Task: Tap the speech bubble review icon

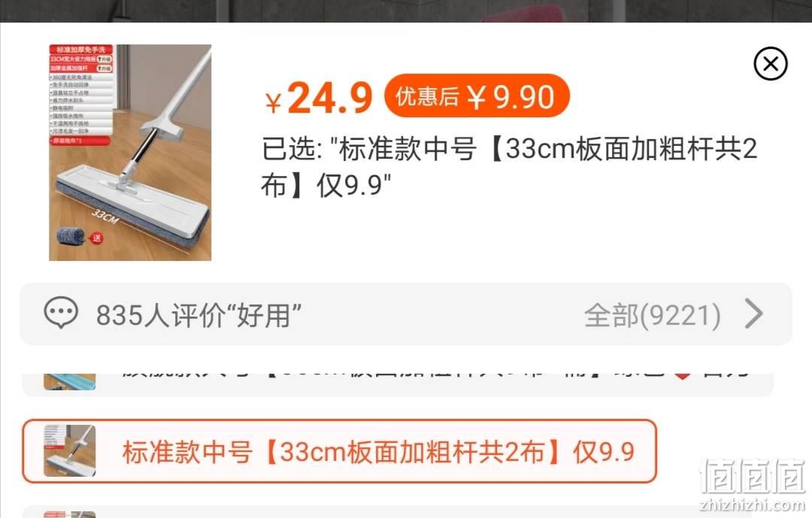Action: pyautogui.click(x=61, y=314)
